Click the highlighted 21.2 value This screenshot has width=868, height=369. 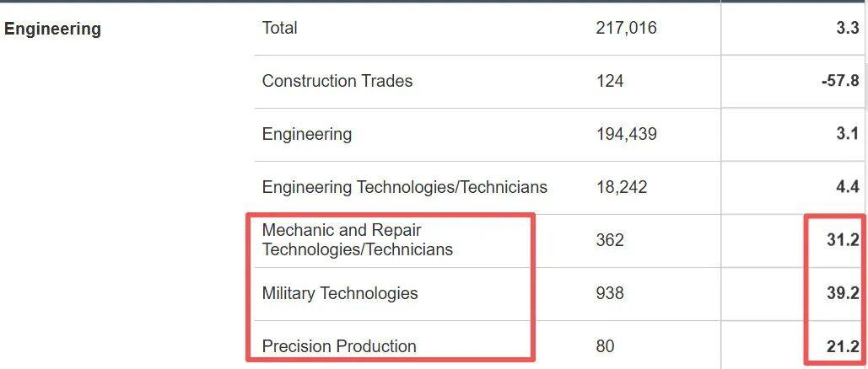[x=843, y=346]
